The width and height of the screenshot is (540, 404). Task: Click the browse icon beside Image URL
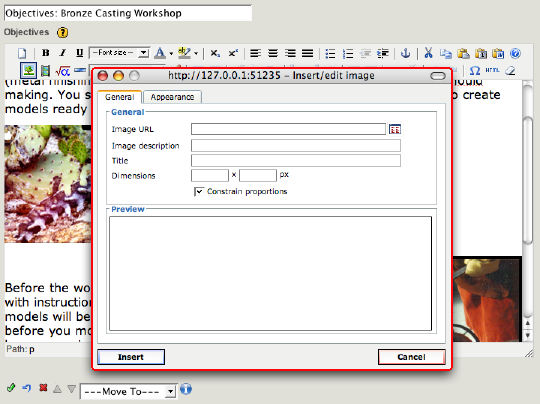coord(395,129)
